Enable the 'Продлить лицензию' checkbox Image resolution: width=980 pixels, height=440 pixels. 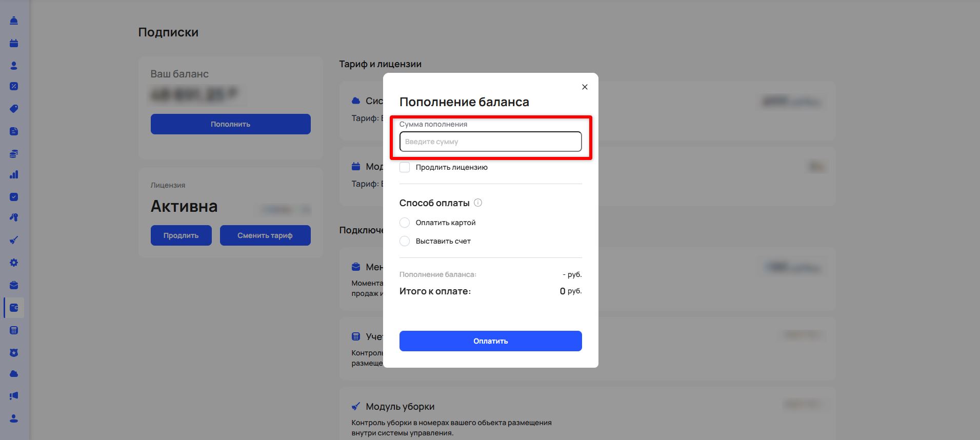[x=405, y=167]
